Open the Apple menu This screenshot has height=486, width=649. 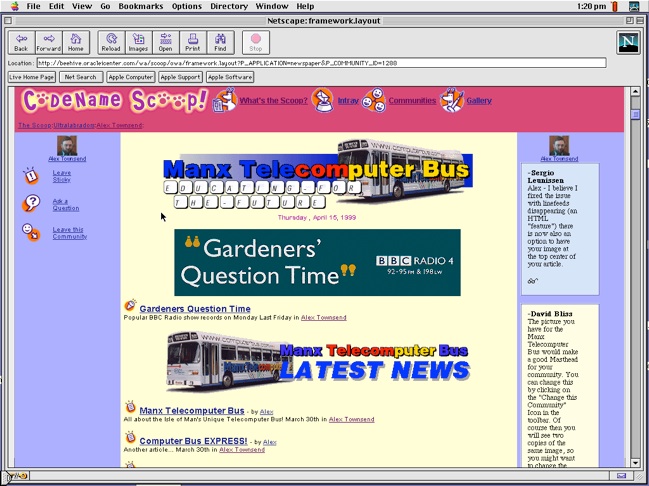click(x=10, y=6)
